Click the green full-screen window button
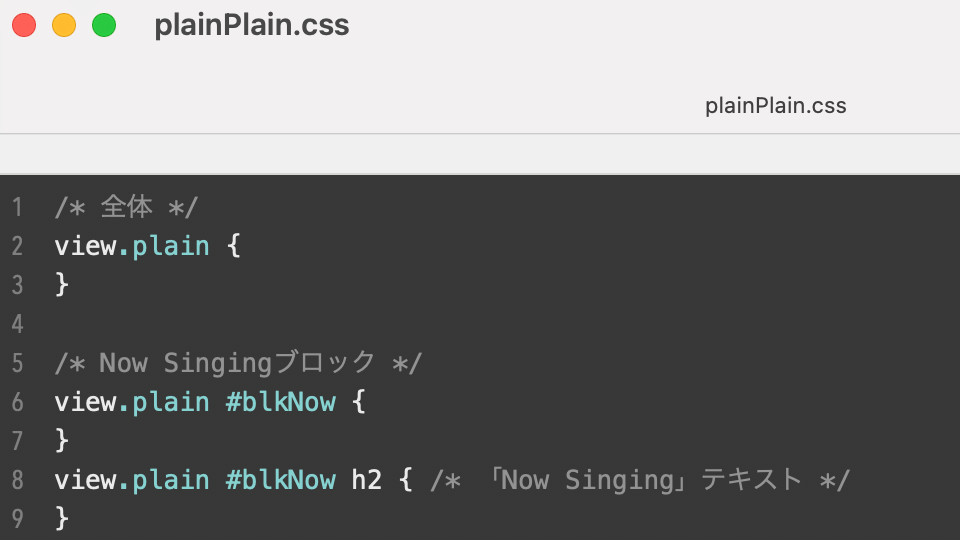The image size is (960, 540). coord(104,26)
